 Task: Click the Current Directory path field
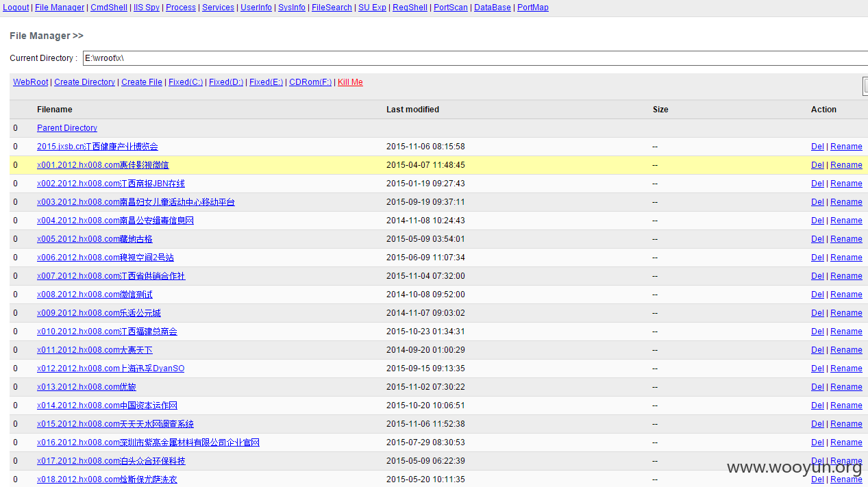(473, 58)
